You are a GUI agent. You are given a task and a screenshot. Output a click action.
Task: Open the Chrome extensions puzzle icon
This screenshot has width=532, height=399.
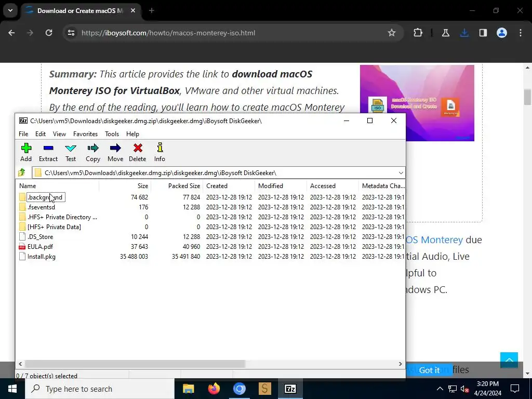pyautogui.click(x=418, y=33)
